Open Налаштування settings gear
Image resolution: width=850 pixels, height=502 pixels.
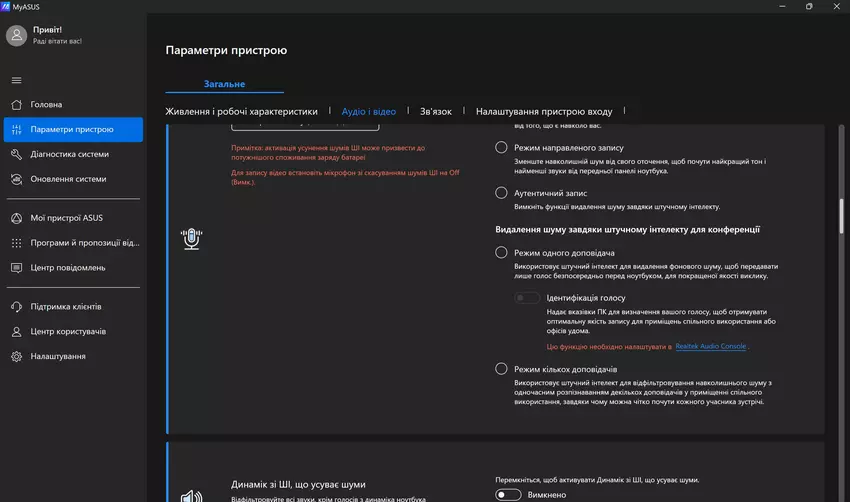coord(16,356)
